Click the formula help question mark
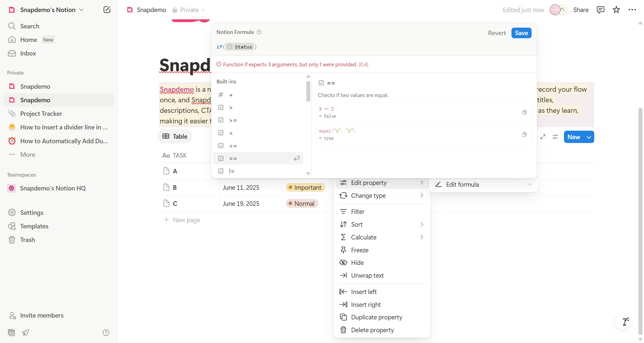The image size is (644, 343). 259,32
